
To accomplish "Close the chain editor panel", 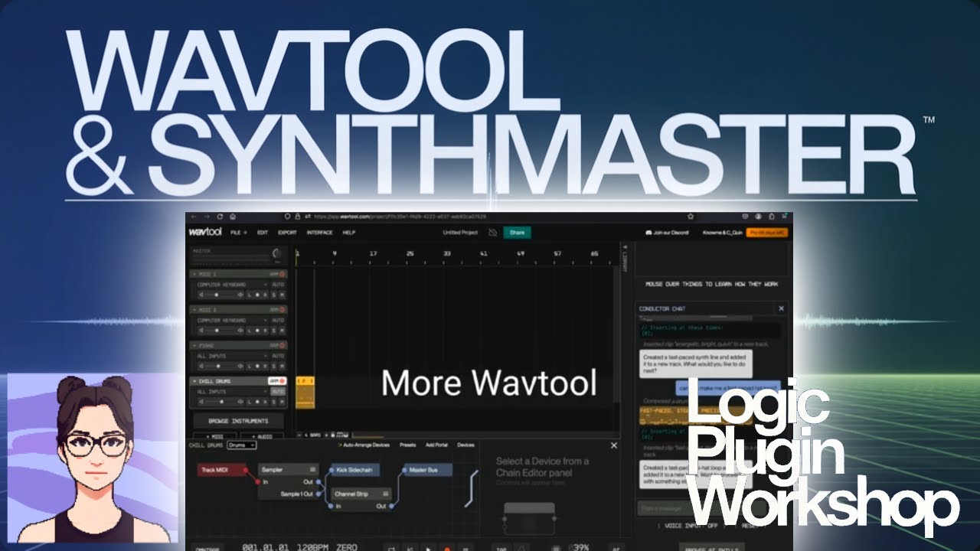I will (x=613, y=445).
